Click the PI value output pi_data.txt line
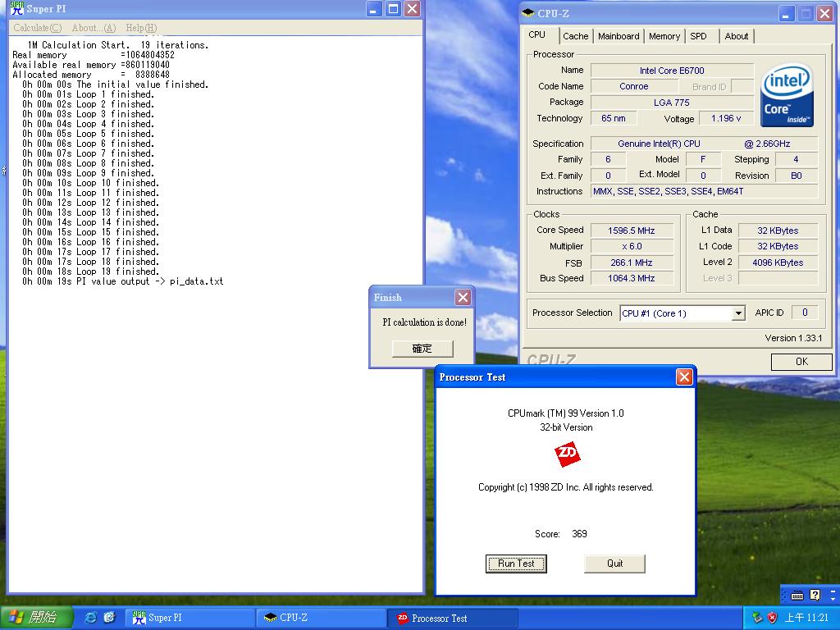The image size is (840, 630). [123, 281]
